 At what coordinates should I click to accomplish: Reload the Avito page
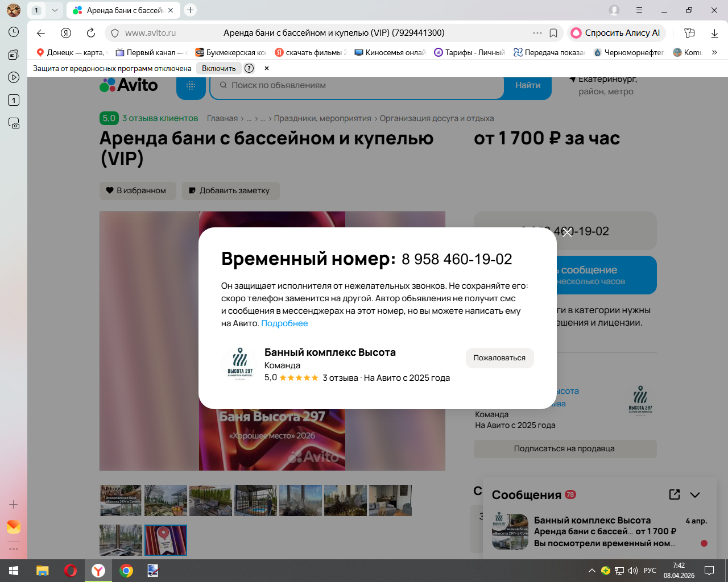(x=91, y=33)
